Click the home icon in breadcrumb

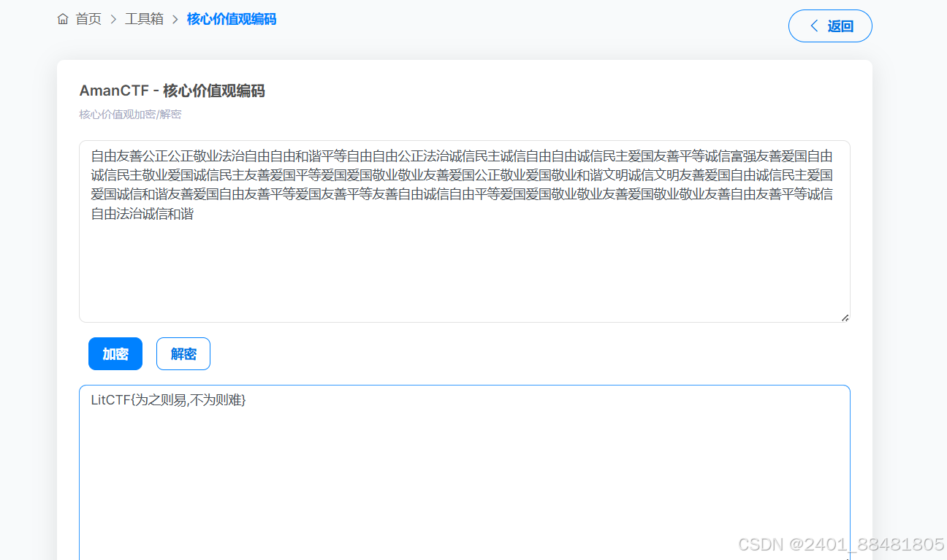[63, 19]
